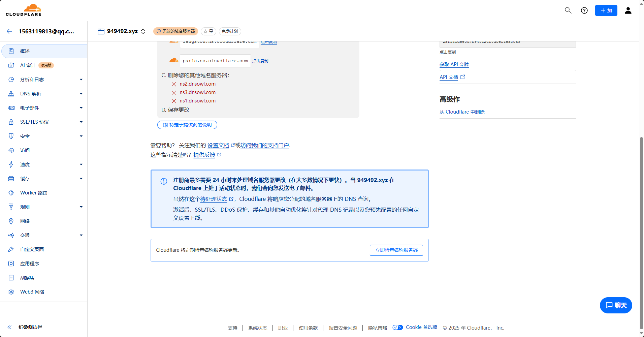Expand the 交通 submenu arrow
Viewport: 644px width, 337px height.
click(x=81, y=235)
